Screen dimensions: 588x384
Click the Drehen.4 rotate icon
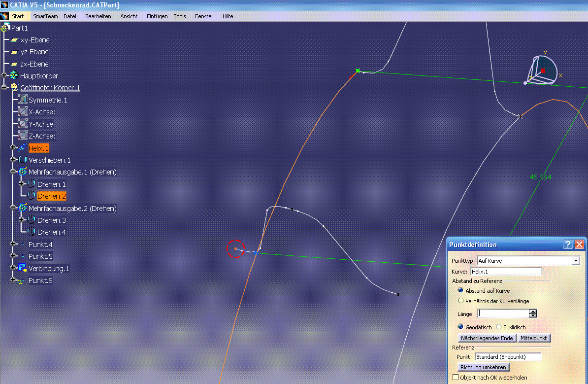click(x=32, y=232)
